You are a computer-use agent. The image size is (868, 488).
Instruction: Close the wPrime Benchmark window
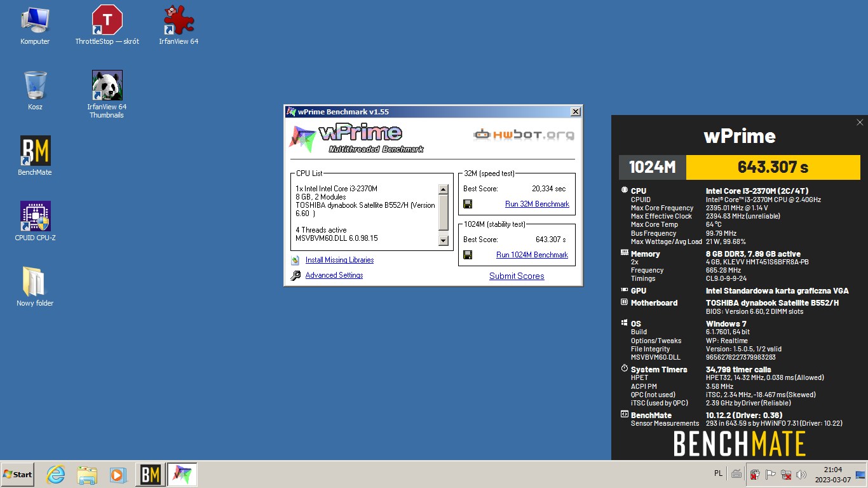[575, 112]
